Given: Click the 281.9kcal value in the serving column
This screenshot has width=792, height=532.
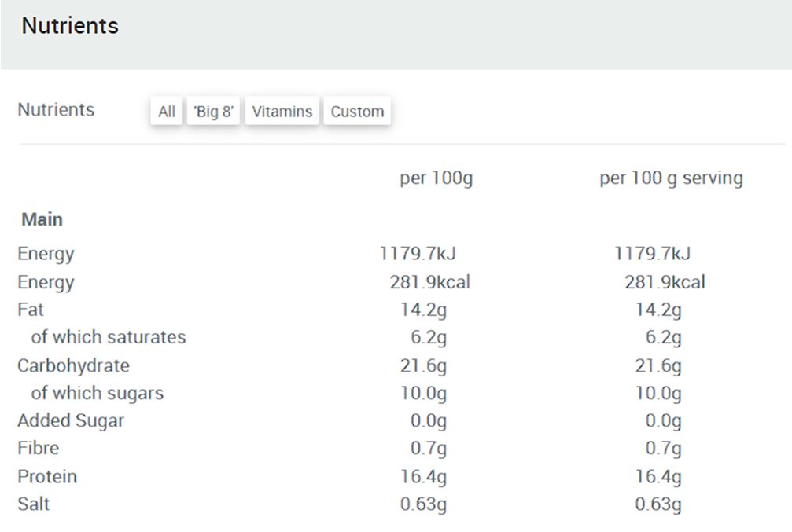Looking at the screenshot, I should 665,282.
